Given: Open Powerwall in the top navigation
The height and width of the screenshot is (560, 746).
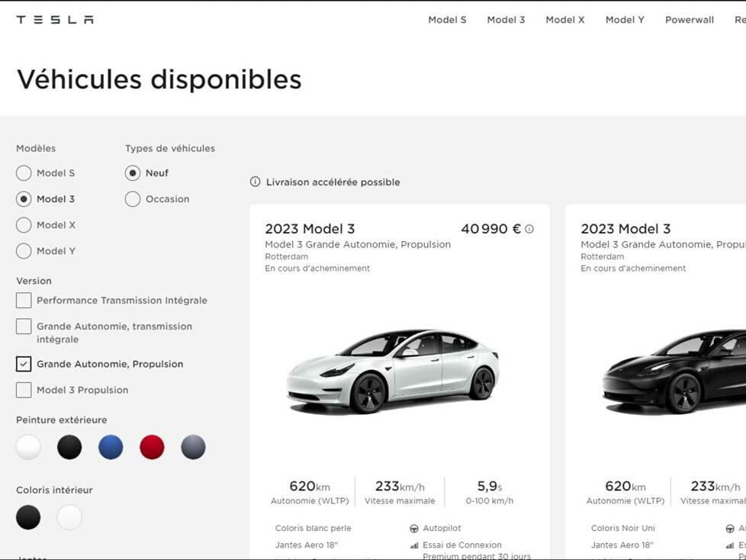Looking at the screenshot, I should 690,20.
